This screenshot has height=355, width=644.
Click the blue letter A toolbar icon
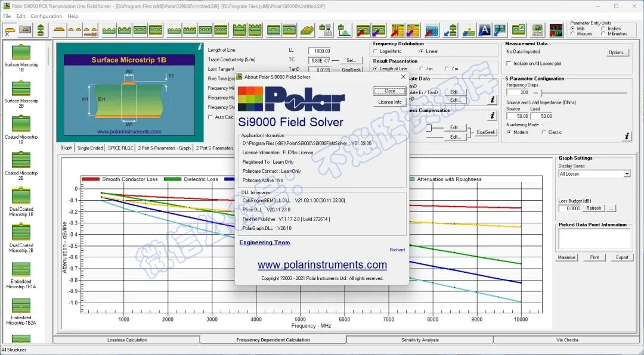[485, 30]
